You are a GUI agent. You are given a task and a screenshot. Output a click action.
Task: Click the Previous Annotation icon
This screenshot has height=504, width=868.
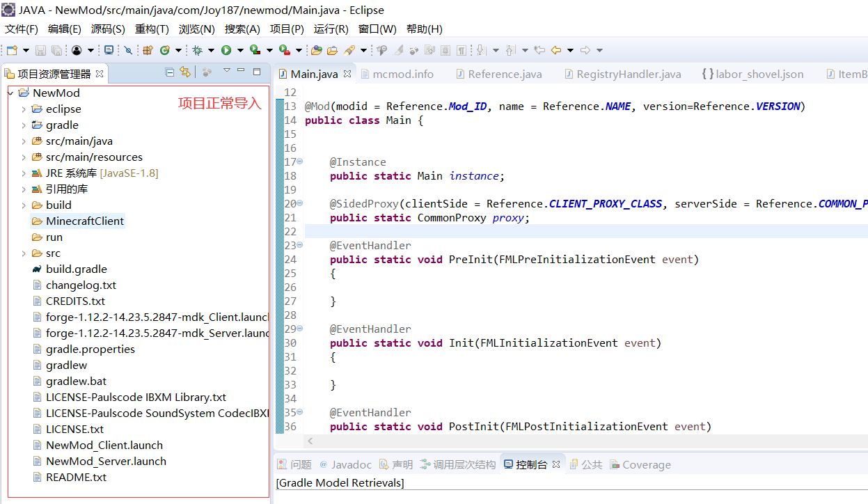click(511, 50)
